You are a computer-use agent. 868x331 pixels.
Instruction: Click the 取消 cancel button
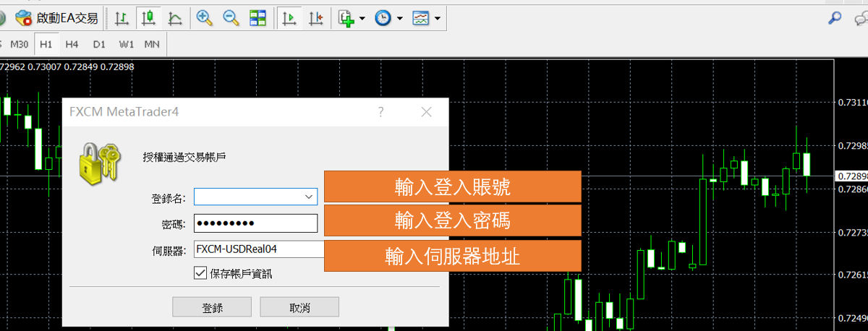tap(299, 307)
